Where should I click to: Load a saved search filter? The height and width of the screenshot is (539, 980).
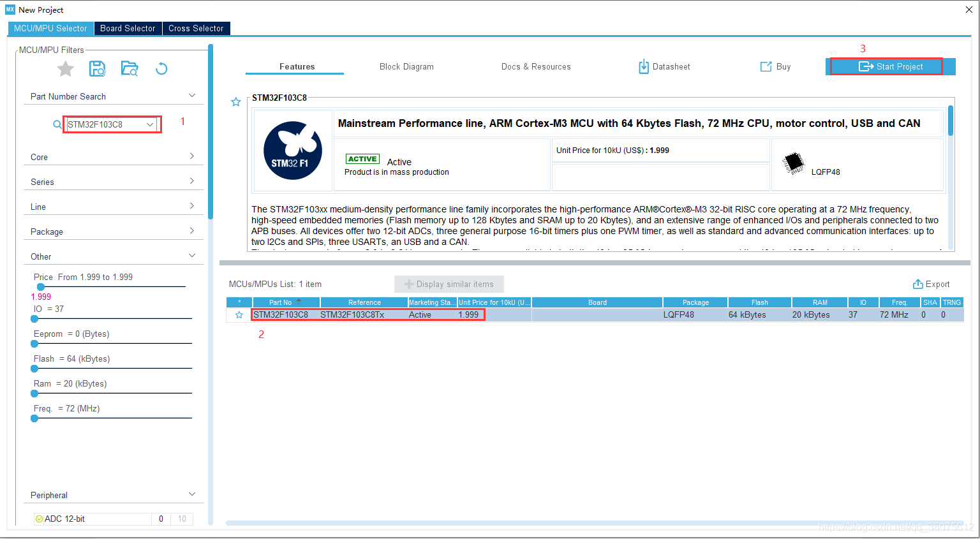pyautogui.click(x=130, y=69)
